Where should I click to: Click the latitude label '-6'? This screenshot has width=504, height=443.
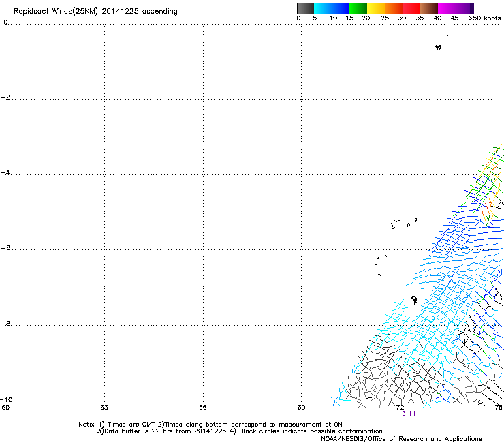click(x=5, y=248)
